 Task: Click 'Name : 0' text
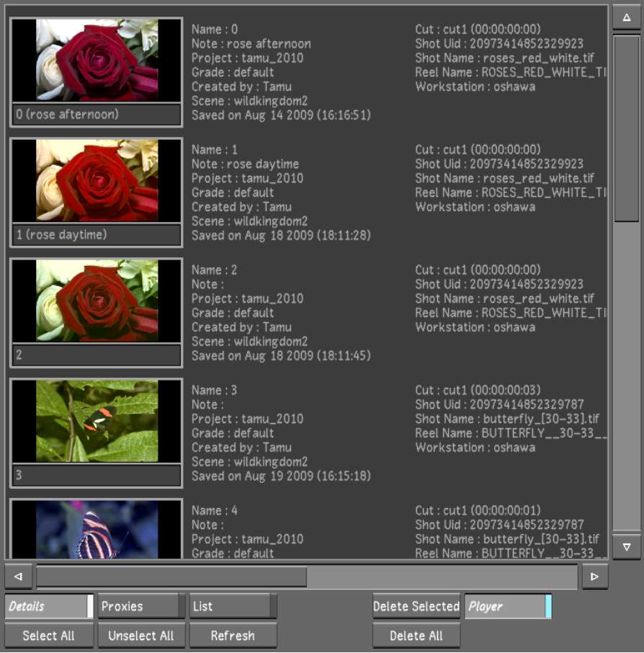215,30
